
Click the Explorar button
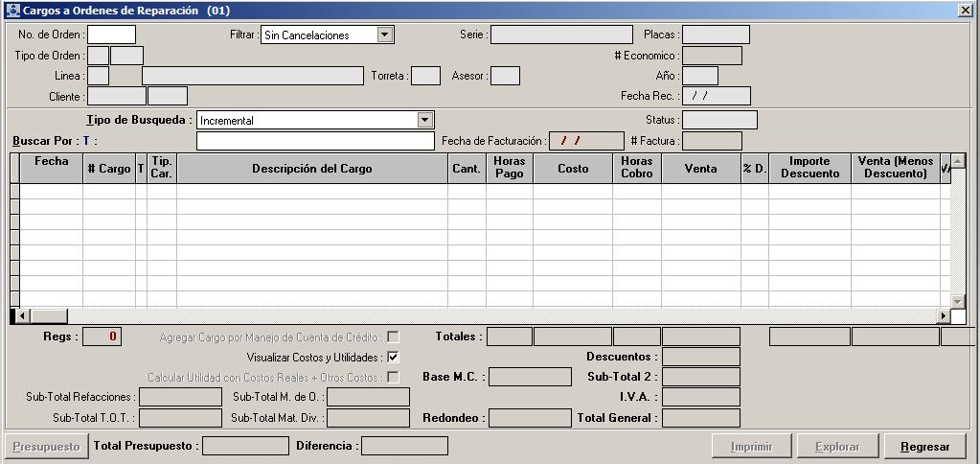[836, 447]
